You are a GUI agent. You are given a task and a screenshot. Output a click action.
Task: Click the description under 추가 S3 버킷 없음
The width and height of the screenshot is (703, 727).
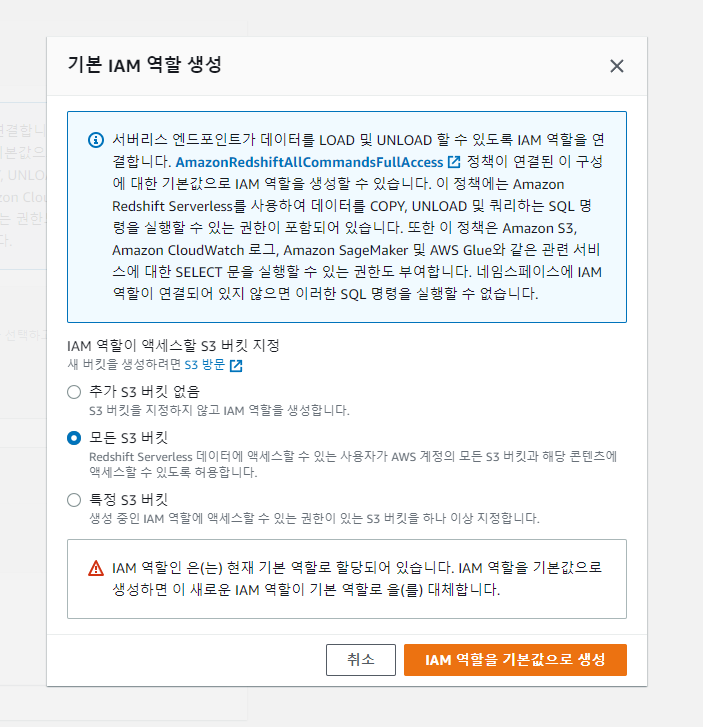click(219, 410)
